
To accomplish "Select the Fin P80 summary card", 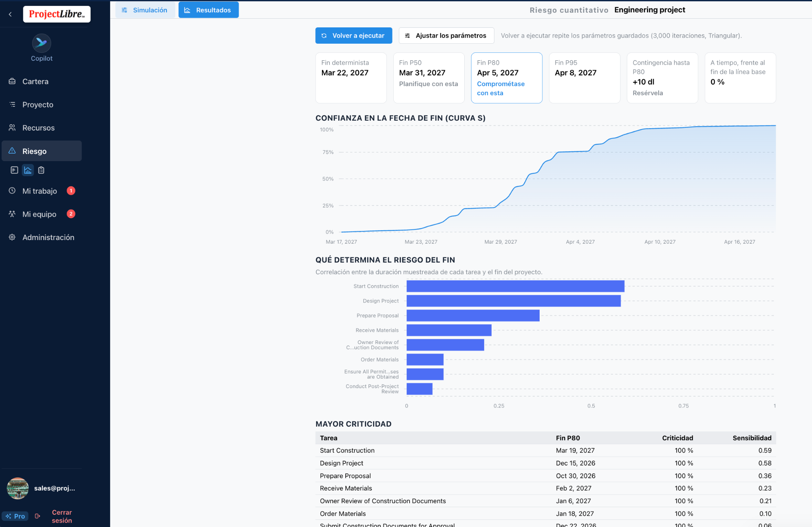I will point(507,78).
